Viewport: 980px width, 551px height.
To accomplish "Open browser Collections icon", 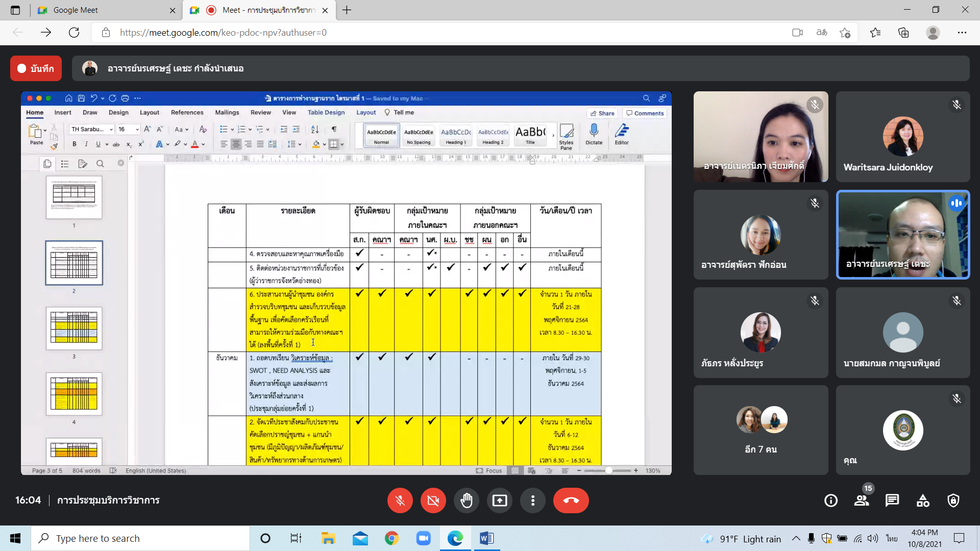I will (x=903, y=33).
